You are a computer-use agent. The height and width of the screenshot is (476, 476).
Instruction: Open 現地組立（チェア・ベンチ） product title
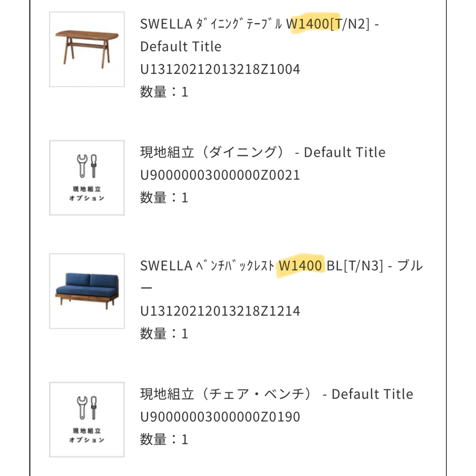pos(276,394)
